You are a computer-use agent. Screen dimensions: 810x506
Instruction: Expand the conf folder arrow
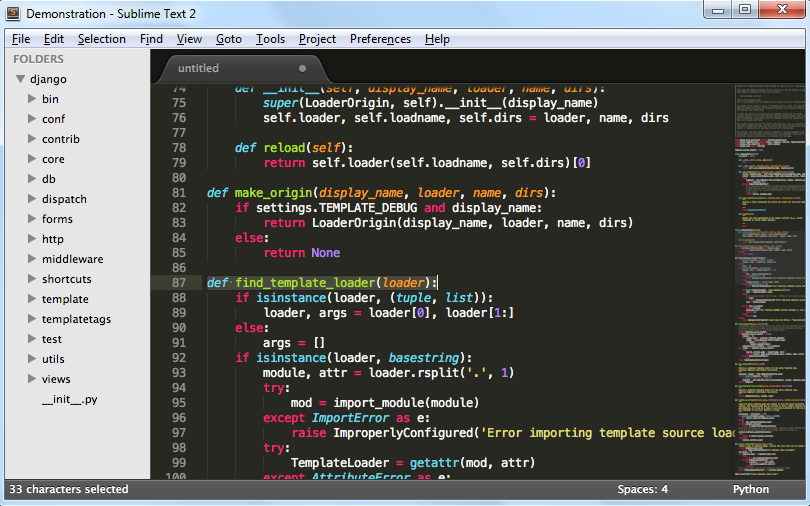click(x=32, y=119)
